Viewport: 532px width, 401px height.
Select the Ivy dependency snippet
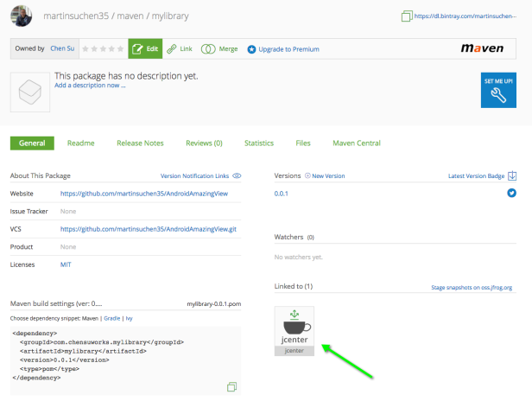tap(129, 318)
